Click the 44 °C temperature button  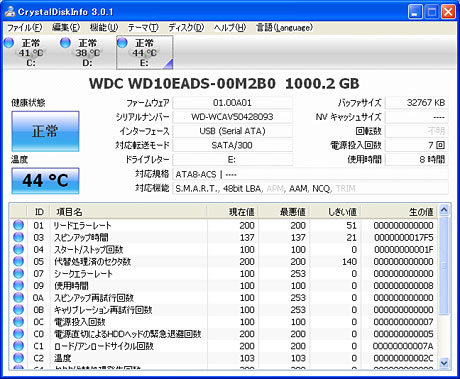(x=45, y=181)
